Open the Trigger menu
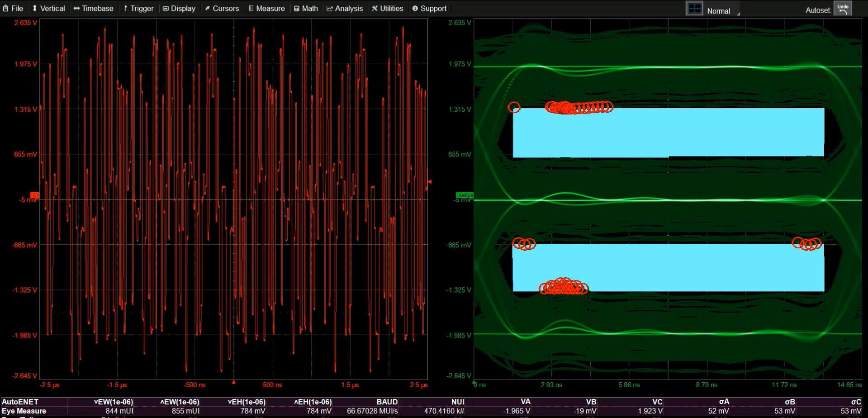Screen dimensions: 868x418 click(x=138, y=9)
